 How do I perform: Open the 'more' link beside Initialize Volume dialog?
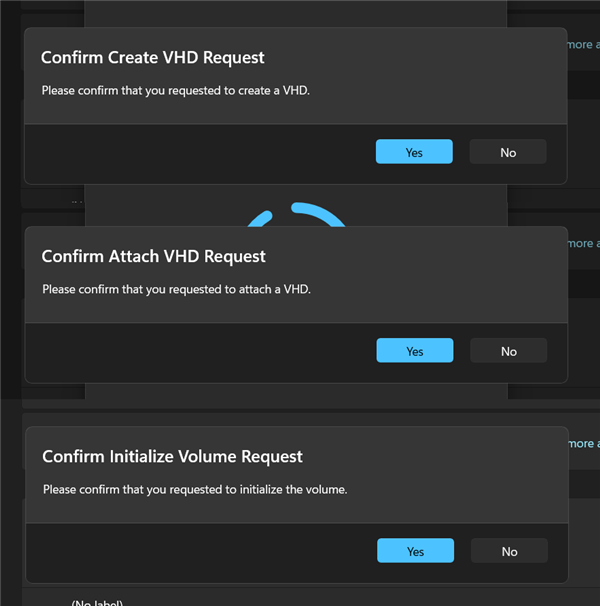[582, 443]
